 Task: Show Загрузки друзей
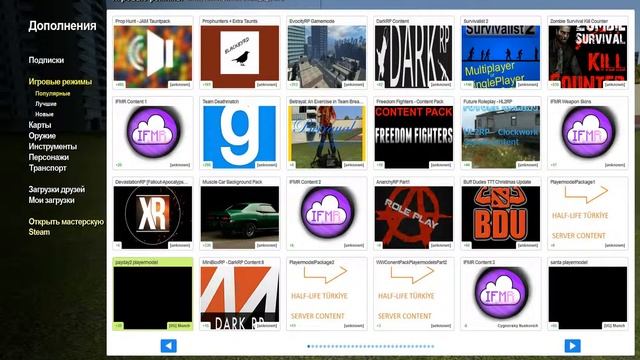(x=57, y=189)
